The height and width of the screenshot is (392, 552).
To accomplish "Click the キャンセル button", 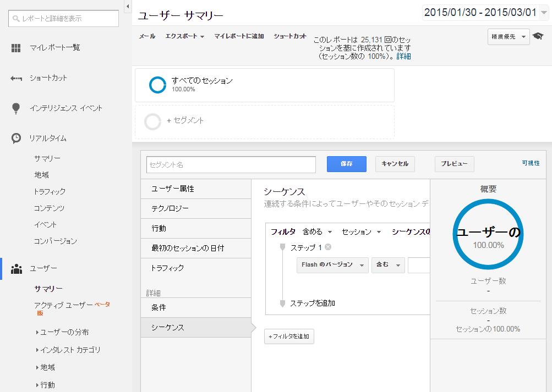I will (x=395, y=164).
